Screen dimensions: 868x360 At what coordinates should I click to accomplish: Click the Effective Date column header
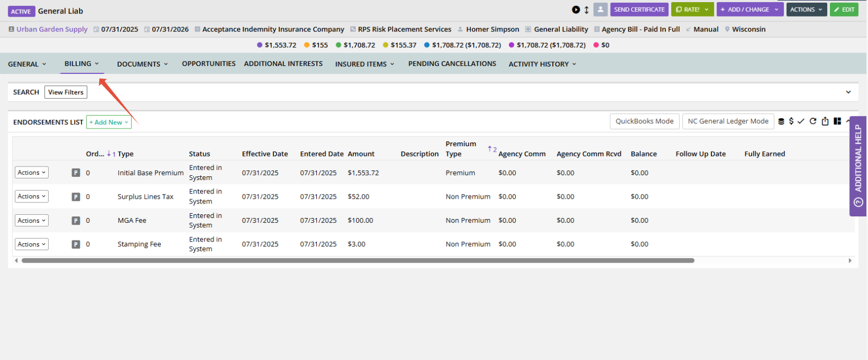[265, 154]
